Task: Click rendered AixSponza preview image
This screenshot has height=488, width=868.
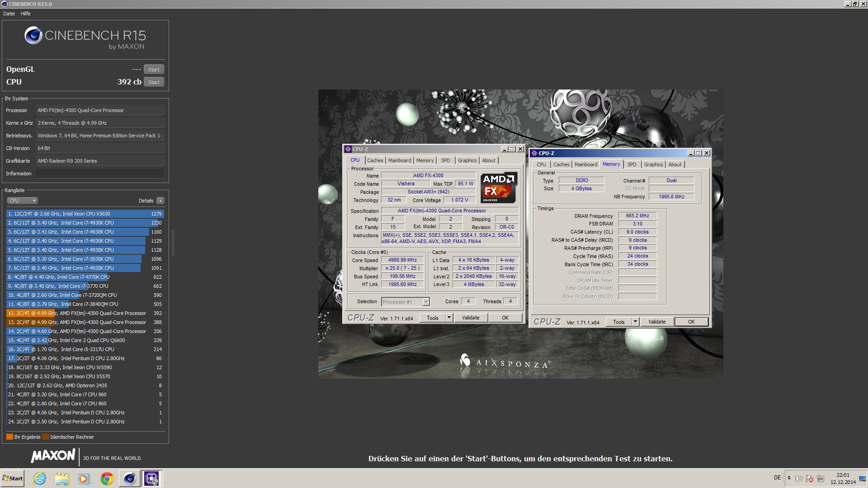Action: (520, 234)
